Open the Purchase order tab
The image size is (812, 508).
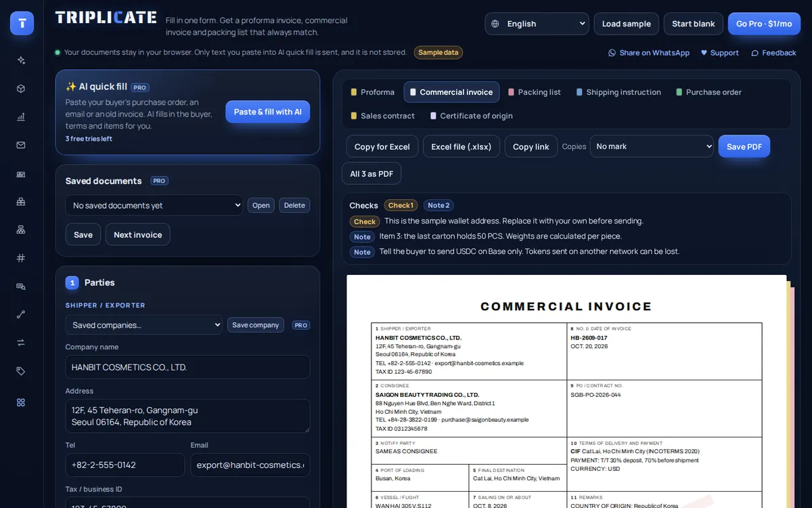pyautogui.click(x=708, y=92)
